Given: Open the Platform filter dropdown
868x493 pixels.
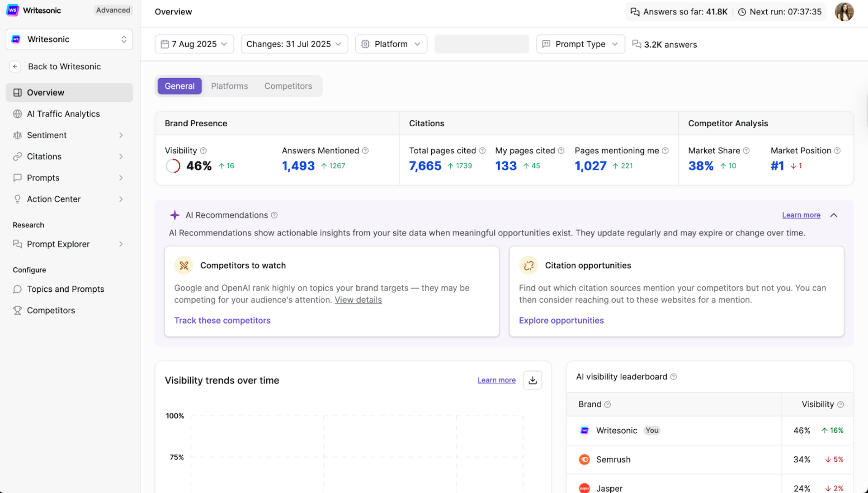Looking at the screenshot, I should (391, 44).
